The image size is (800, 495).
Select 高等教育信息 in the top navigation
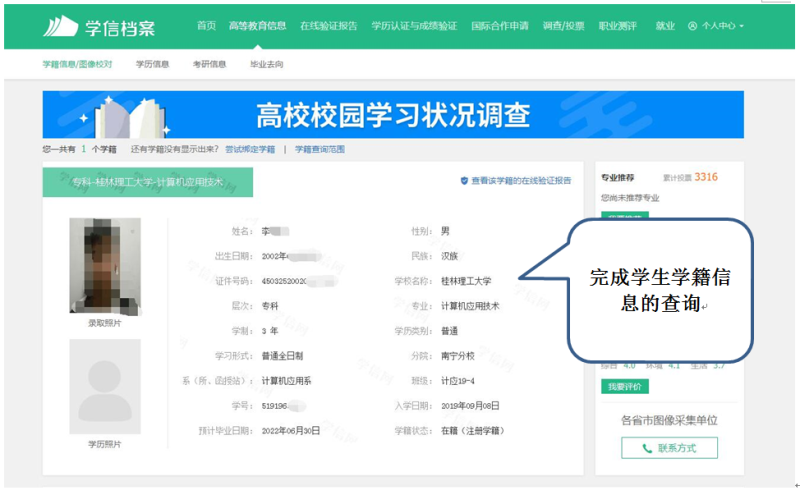point(258,26)
